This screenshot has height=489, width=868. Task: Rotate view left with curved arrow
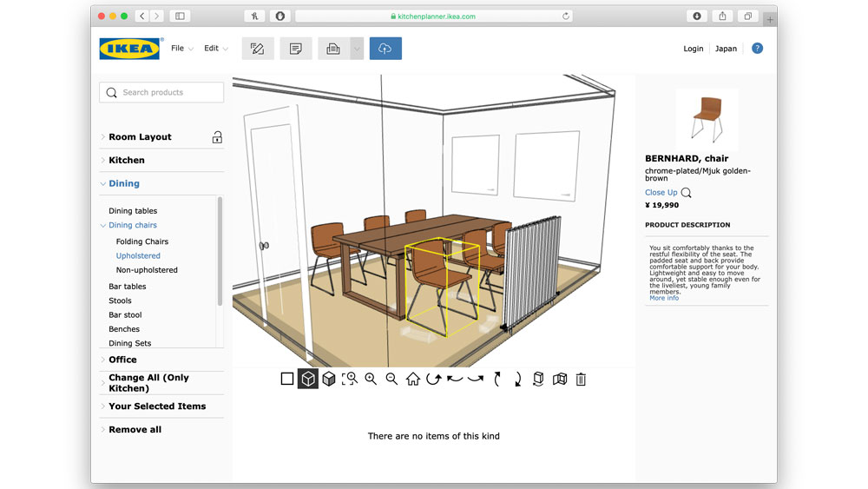(455, 379)
